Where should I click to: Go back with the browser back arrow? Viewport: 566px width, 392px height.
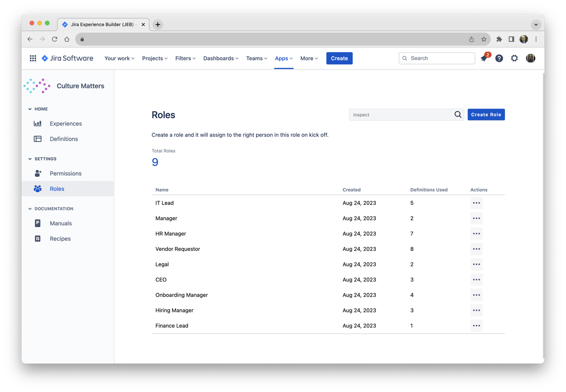tap(30, 39)
